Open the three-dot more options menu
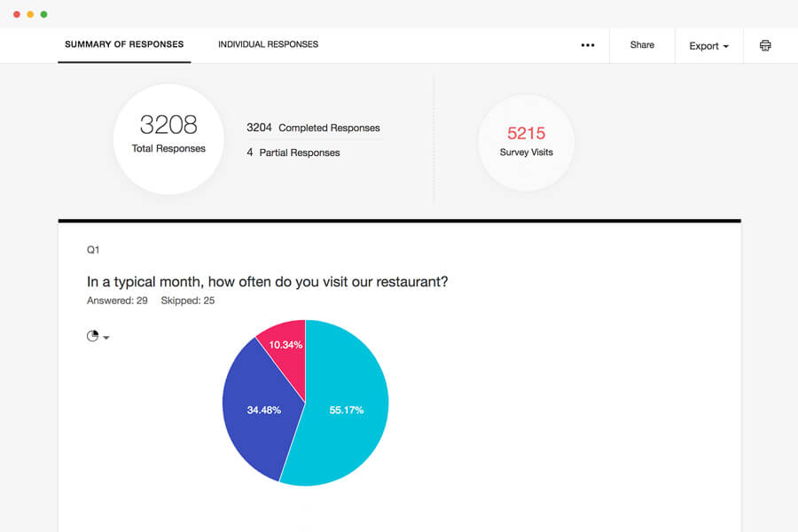 coord(588,45)
